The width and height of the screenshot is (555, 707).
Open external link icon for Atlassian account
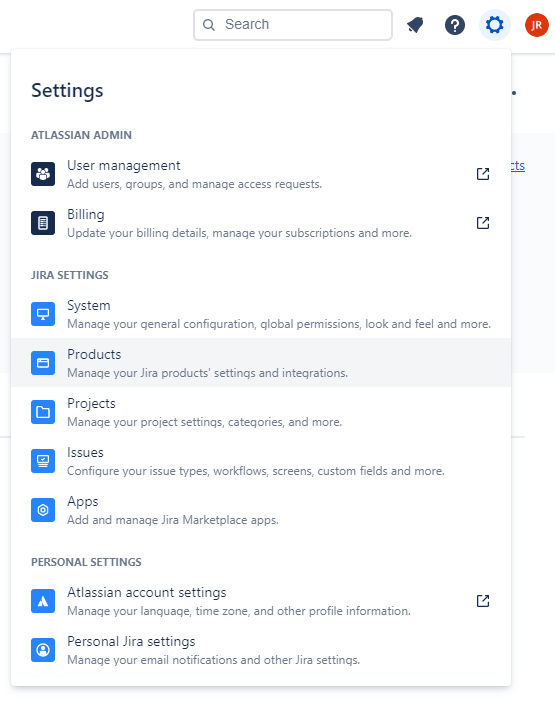point(483,601)
